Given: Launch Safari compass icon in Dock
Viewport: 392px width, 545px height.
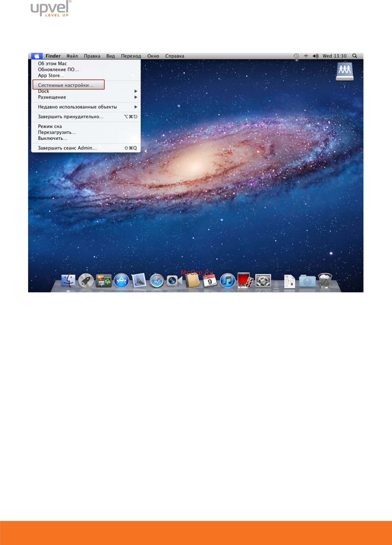Looking at the screenshot, I should (157, 281).
